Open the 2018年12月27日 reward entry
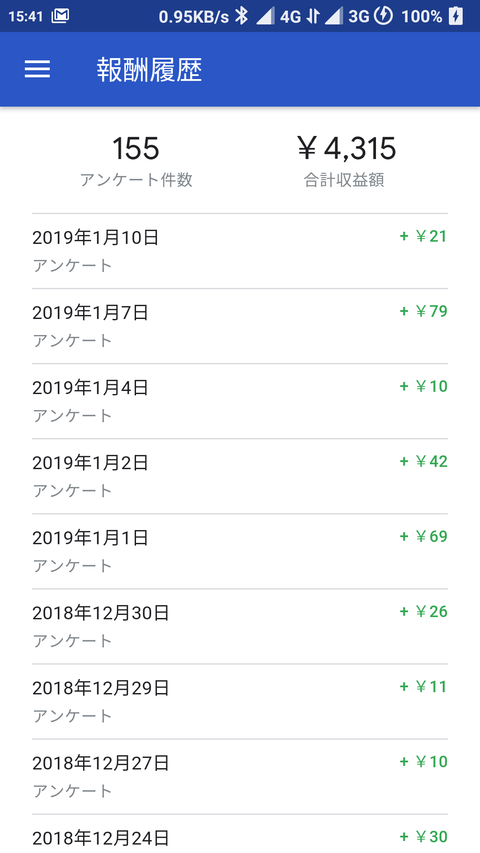The height and width of the screenshot is (853, 480). coord(240,776)
